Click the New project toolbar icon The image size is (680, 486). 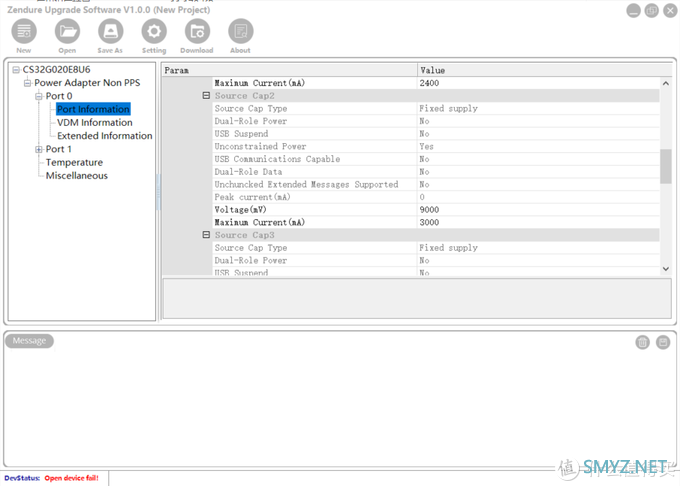click(x=24, y=31)
